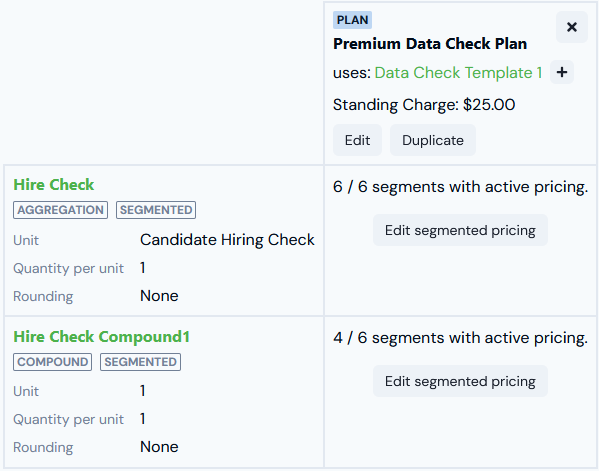Click the Standing Charge $25.00 text
The image size is (599, 471).
point(424,105)
